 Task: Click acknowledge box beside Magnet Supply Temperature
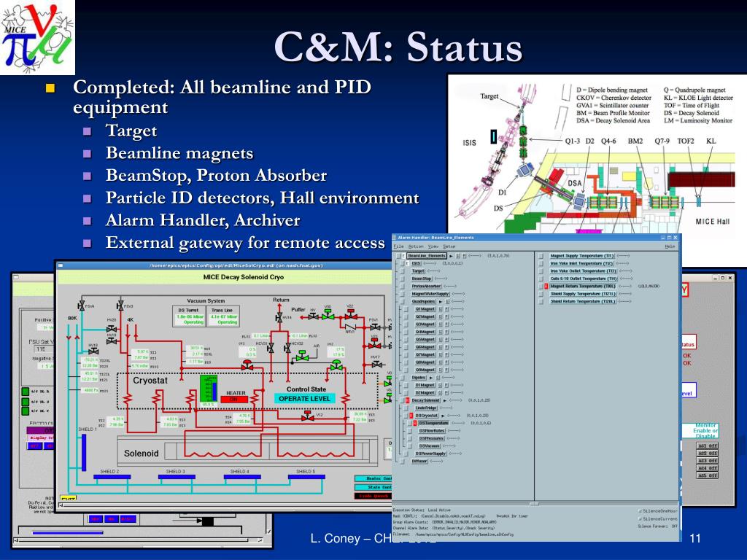point(541,256)
